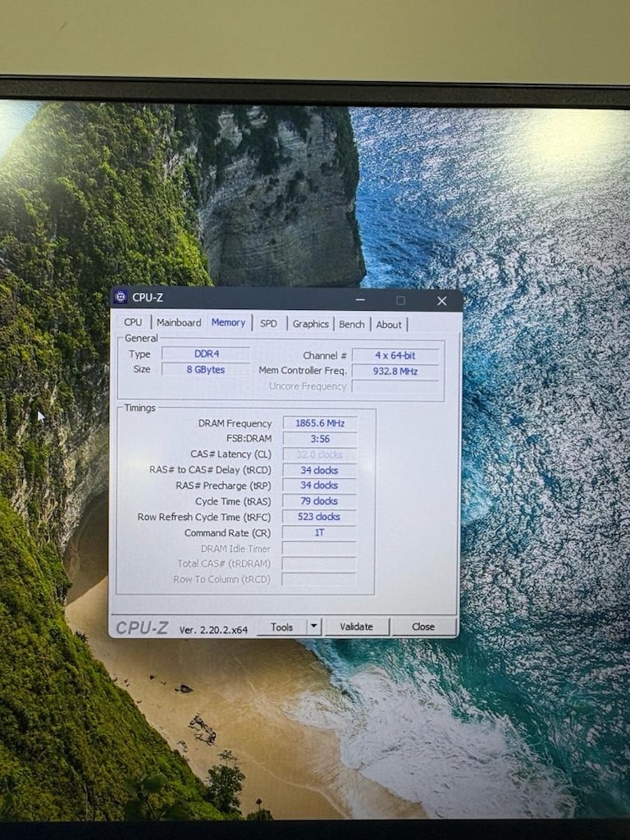Click the FSB:DRAM ratio value 3:56
This screenshot has width=630, height=840.
(320, 439)
